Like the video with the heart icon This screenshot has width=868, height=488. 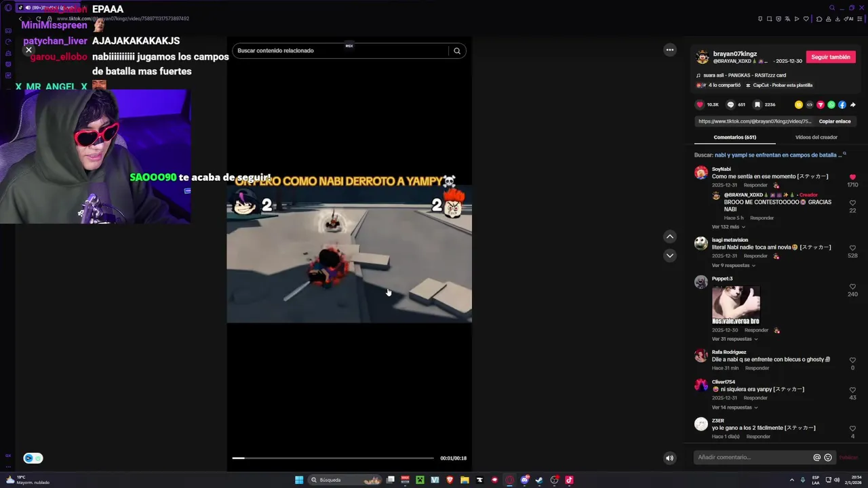(x=701, y=104)
